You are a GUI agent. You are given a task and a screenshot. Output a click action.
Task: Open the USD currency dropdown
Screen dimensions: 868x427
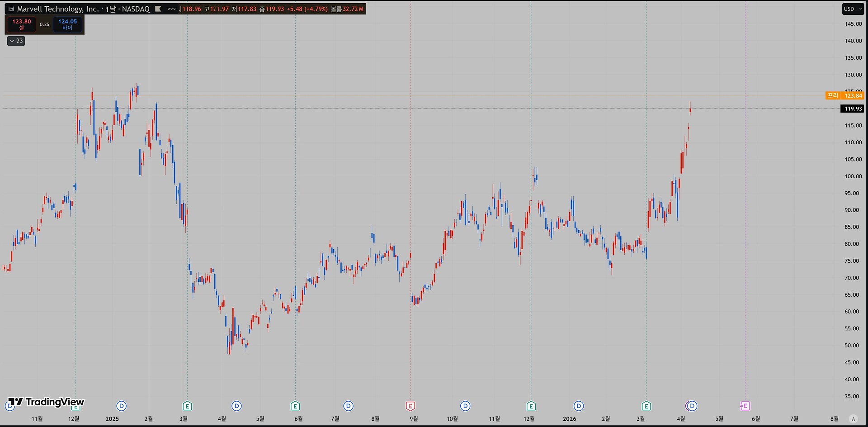[853, 9]
